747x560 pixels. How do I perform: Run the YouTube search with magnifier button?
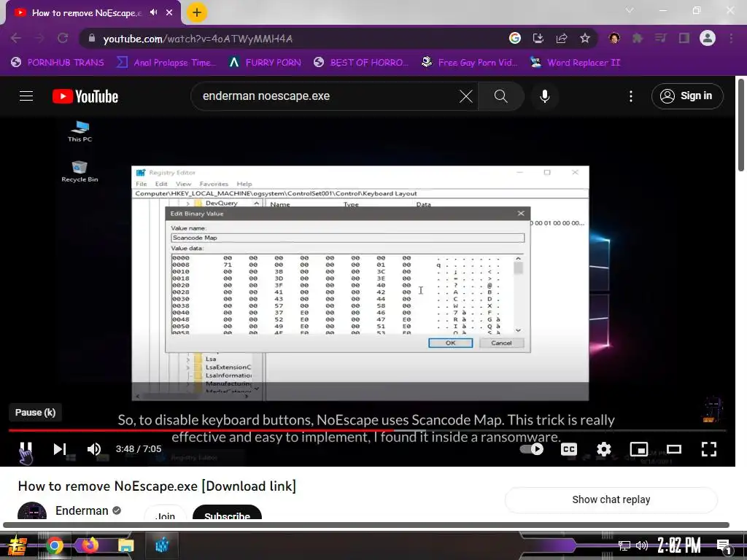[x=500, y=96]
